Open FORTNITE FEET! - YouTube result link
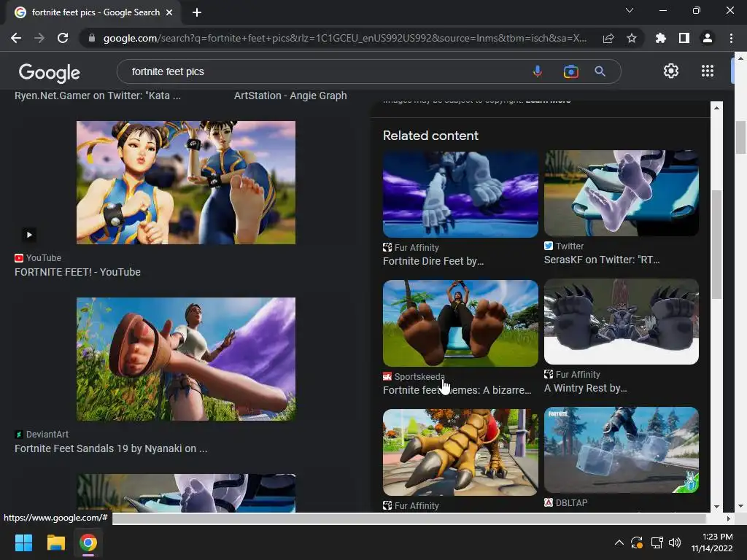This screenshot has height=560, width=747. [x=77, y=272]
